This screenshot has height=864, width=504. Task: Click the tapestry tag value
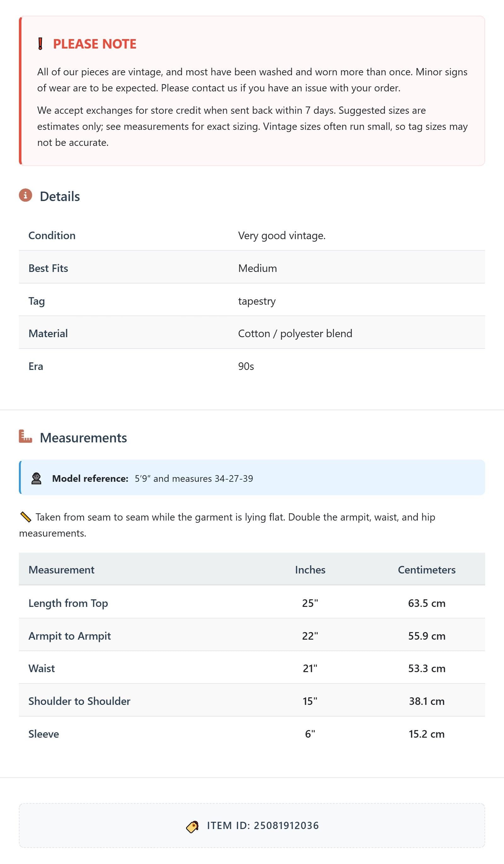coord(257,301)
